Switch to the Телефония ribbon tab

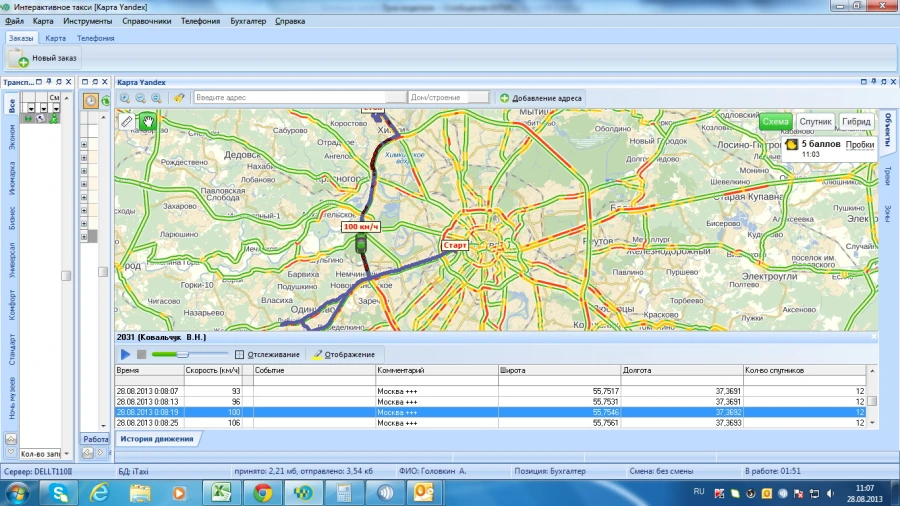point(96,38)
